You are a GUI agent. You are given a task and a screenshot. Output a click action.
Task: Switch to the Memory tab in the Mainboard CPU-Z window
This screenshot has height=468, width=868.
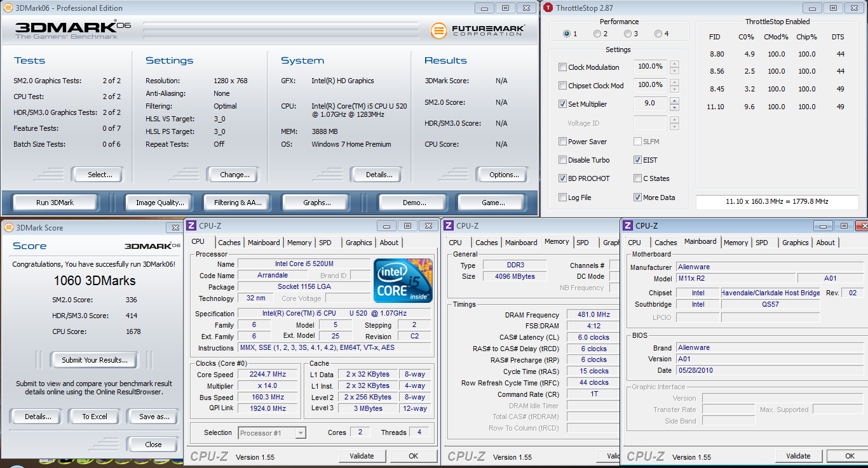(736, 243)
